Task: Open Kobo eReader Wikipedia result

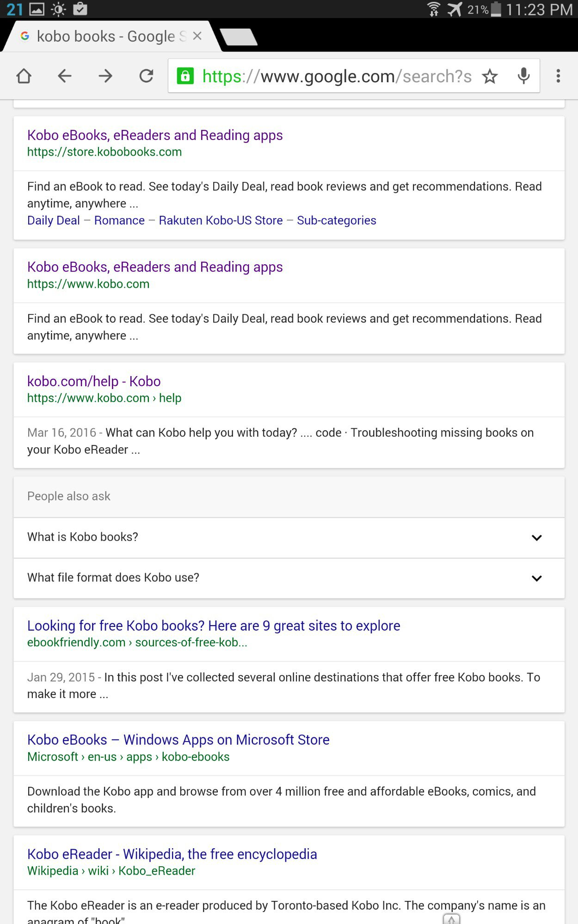Action: [172, 854]
